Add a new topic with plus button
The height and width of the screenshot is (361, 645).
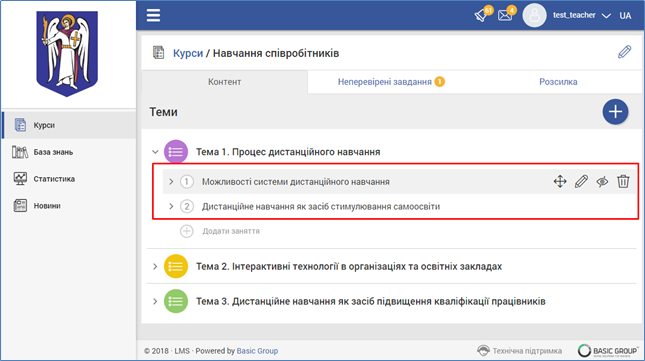click(615, 111)
